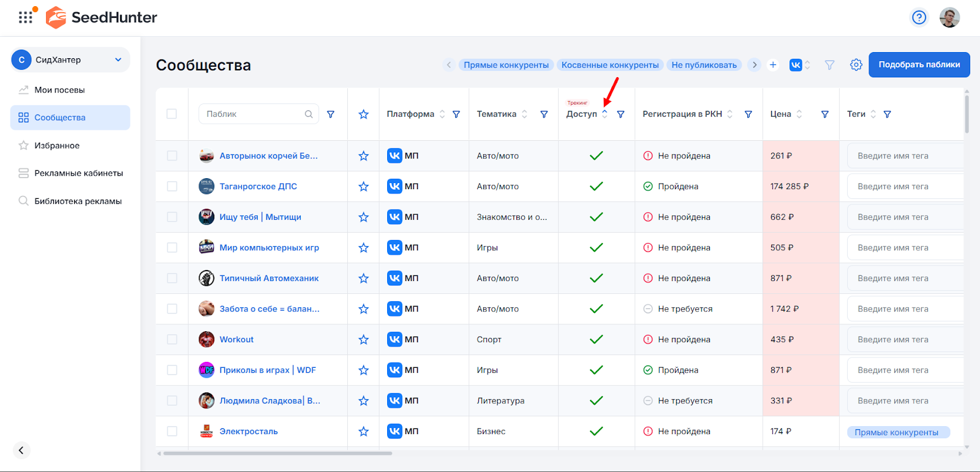The image size is (980, 472).
Task: Toggle the select-all checkbox in table header
Action: point(171,114)
